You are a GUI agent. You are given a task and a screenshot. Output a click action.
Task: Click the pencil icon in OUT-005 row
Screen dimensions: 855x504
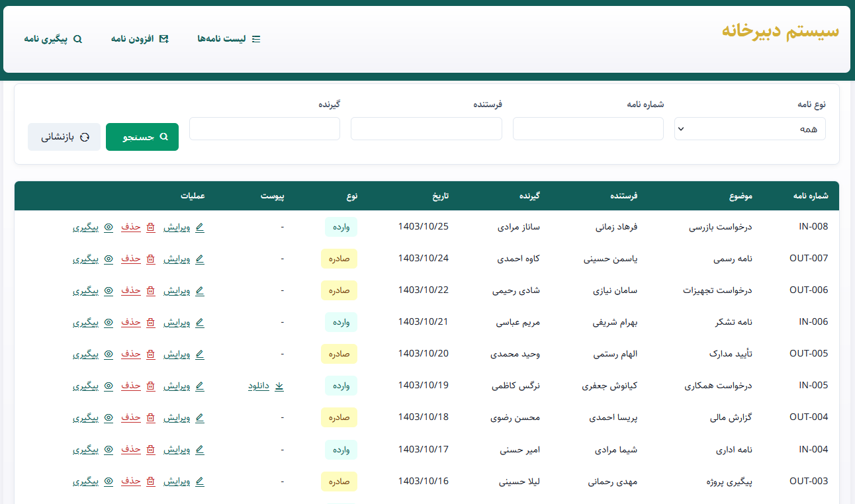point(200,355)
